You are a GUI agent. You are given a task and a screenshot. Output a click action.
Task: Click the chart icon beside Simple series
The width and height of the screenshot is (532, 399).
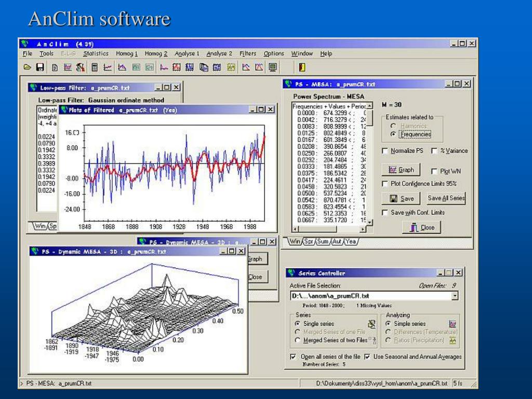(453, 324)
